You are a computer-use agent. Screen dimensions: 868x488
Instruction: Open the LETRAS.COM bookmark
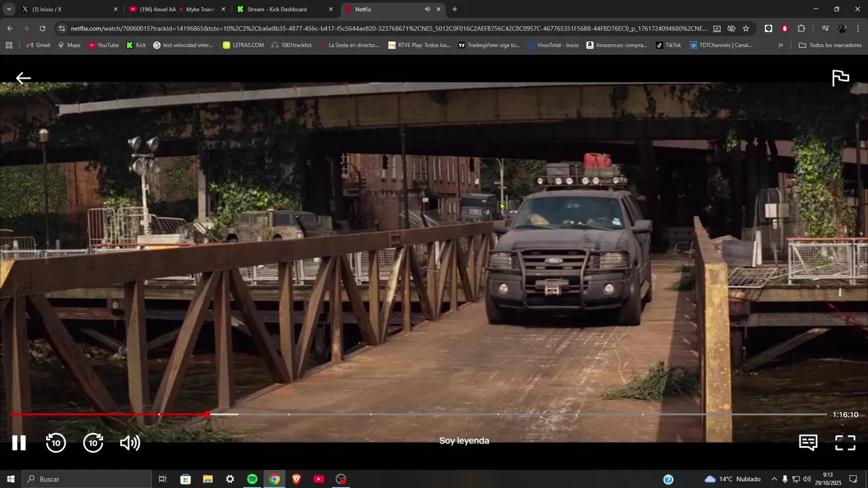coord(243,45)
